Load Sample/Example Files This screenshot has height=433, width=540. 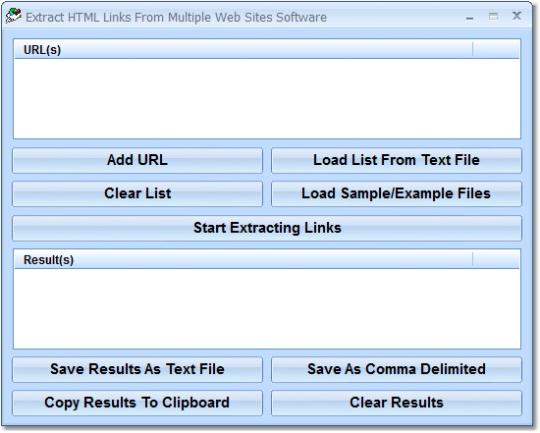click(x=396, y=194)
